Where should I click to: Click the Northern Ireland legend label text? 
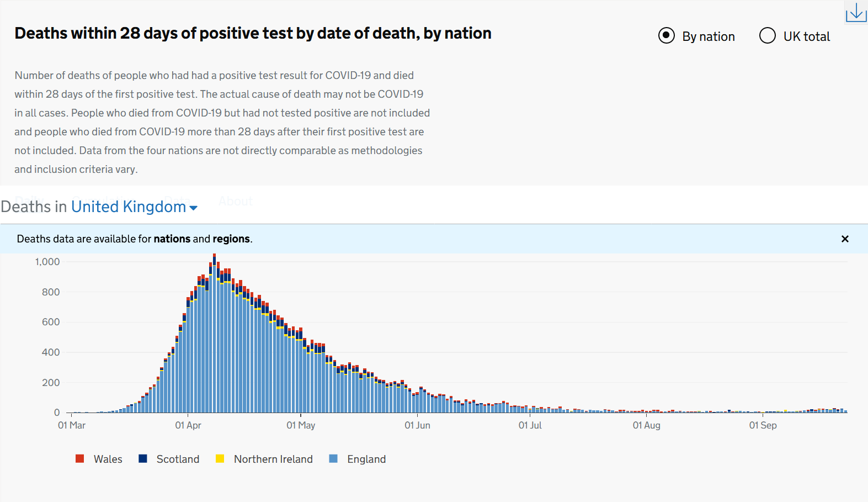273,459
